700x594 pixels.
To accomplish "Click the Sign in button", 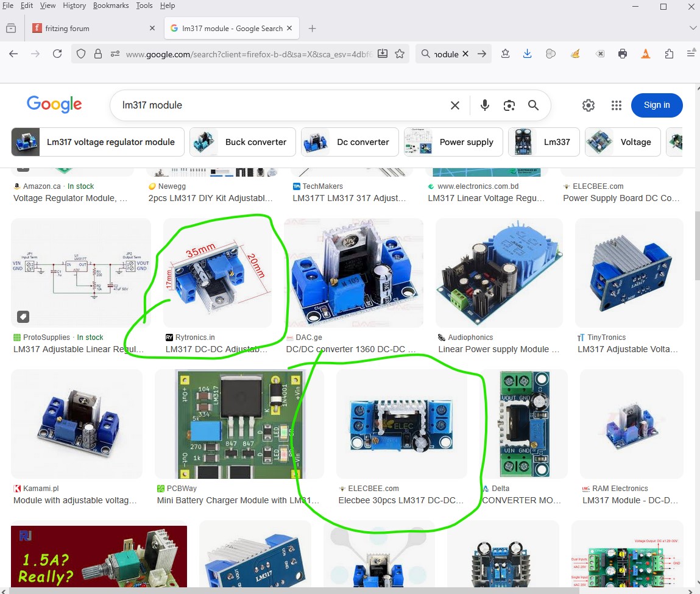I will (656, 105).
